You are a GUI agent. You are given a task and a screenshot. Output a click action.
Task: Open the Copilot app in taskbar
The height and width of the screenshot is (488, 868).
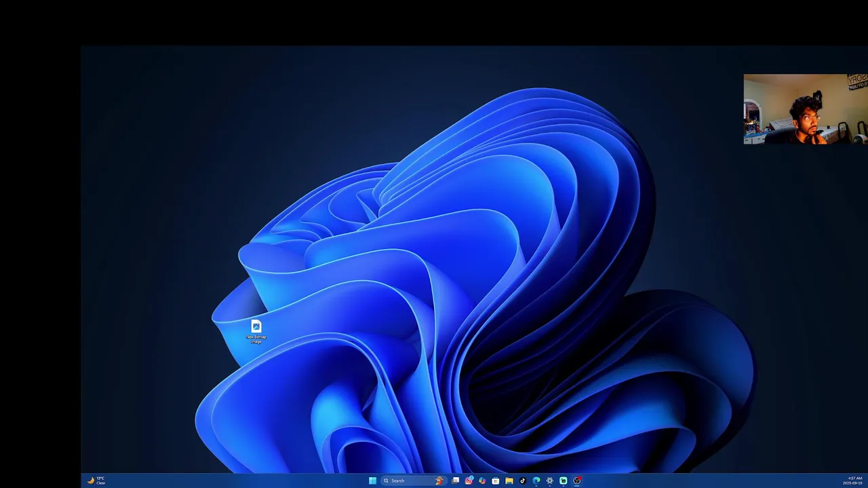click(482, 481)
